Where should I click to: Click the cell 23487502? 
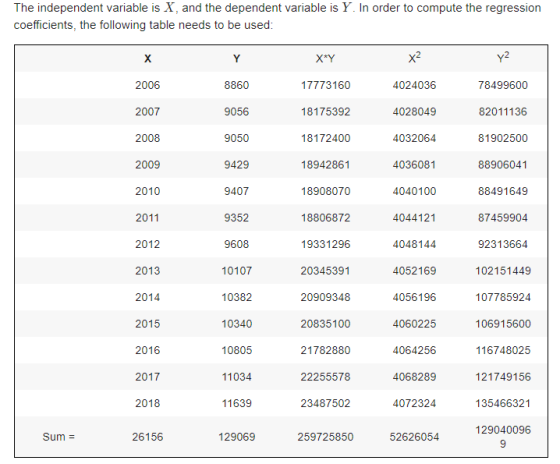click(325, 404)
